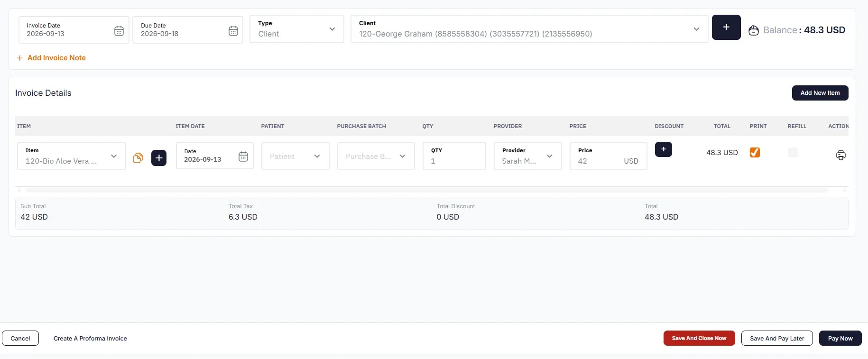Click the DISCOUNT column header

(669, 126)
